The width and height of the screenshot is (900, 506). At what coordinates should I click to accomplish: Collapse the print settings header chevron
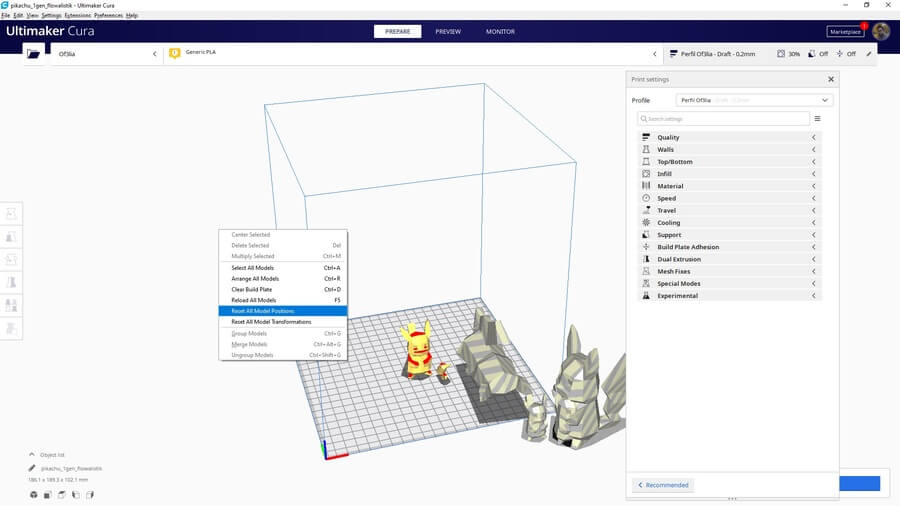point(655,54)
